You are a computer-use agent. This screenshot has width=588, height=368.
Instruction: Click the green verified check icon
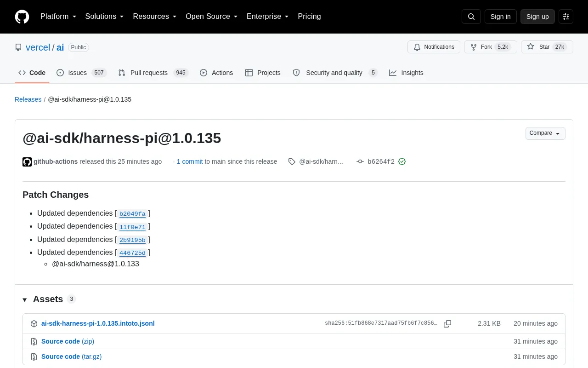click(x=402, y=161)
